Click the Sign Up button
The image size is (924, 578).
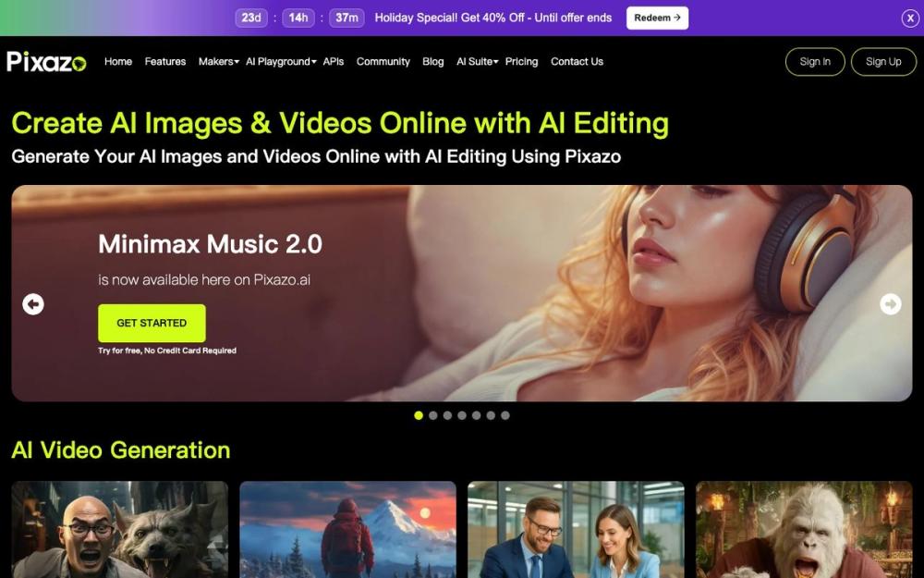[x=883, y=61]
